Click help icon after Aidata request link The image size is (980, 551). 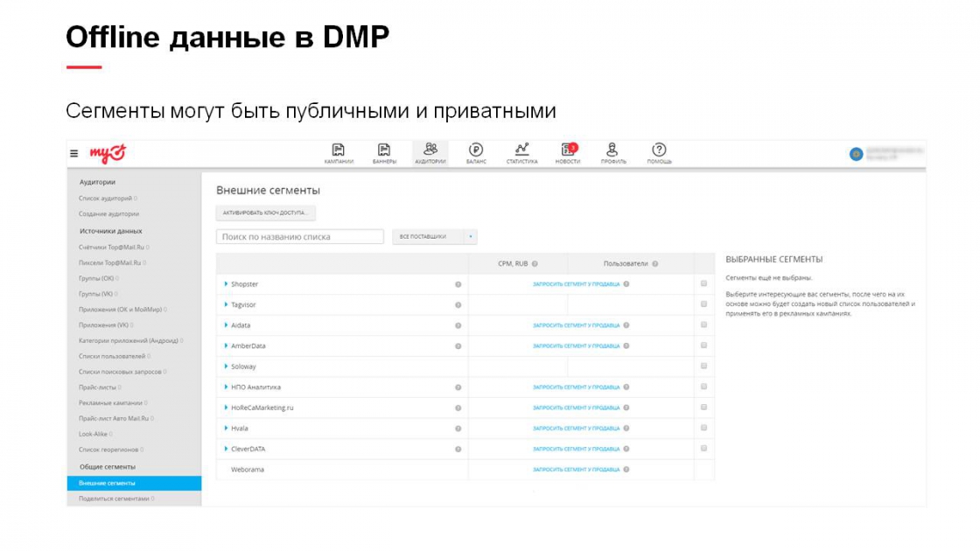pyautogui.click(x=626, y=324)
